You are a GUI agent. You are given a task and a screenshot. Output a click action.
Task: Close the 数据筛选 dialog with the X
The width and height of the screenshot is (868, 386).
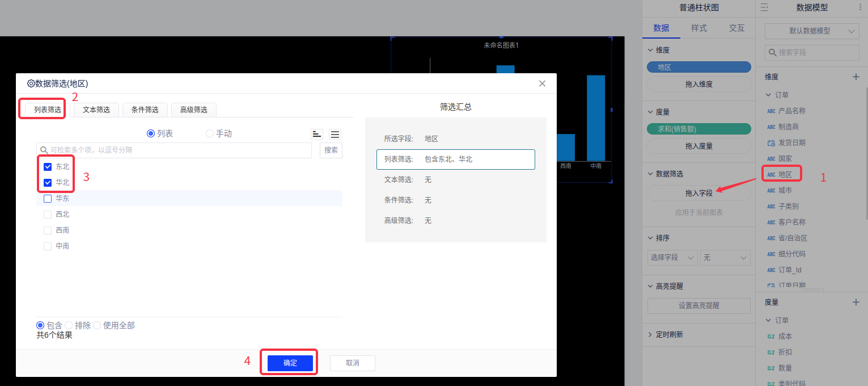tap(542, 83)
